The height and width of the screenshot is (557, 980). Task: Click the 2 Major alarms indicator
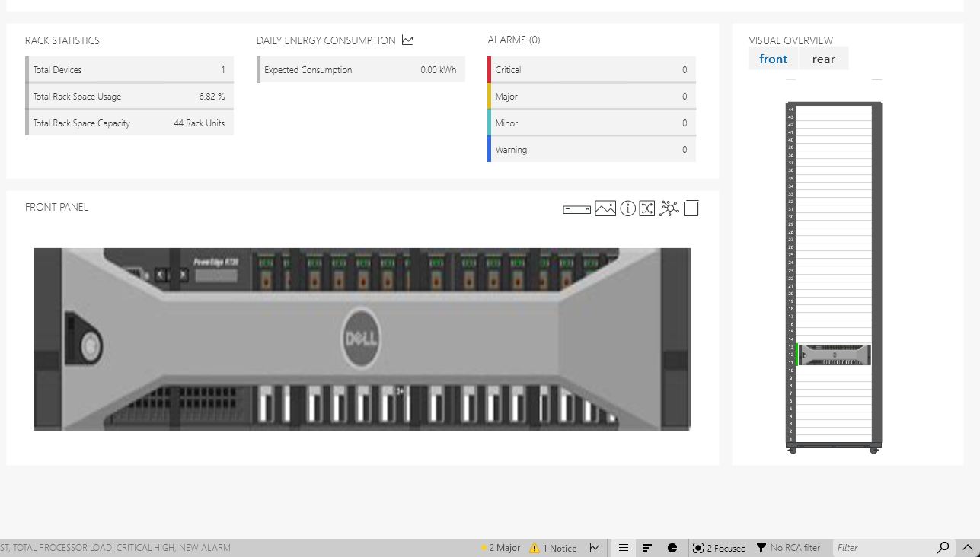coord(500,548)
